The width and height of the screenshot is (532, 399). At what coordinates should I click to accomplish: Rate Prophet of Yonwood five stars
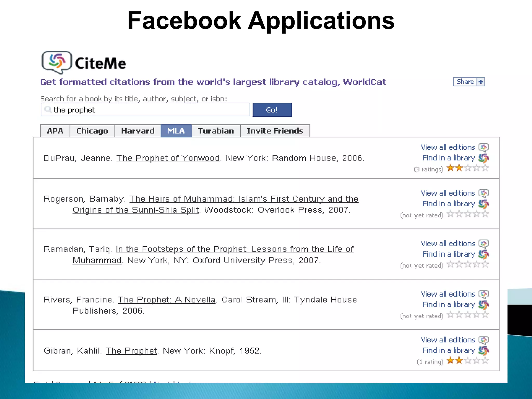pos(485,168)
